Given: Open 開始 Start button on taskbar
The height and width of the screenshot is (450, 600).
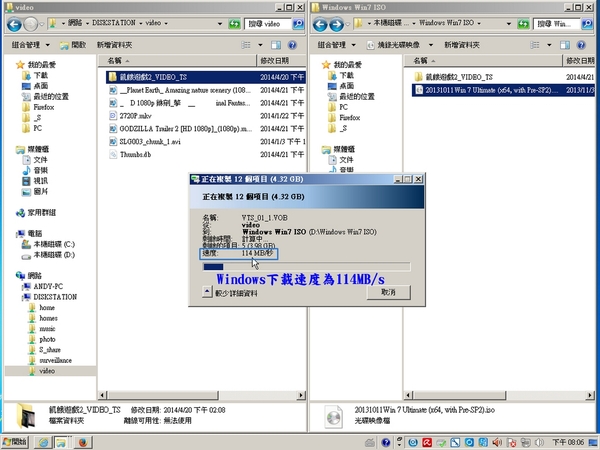Looking at the screenshot, I should click(x=15, y=442).
